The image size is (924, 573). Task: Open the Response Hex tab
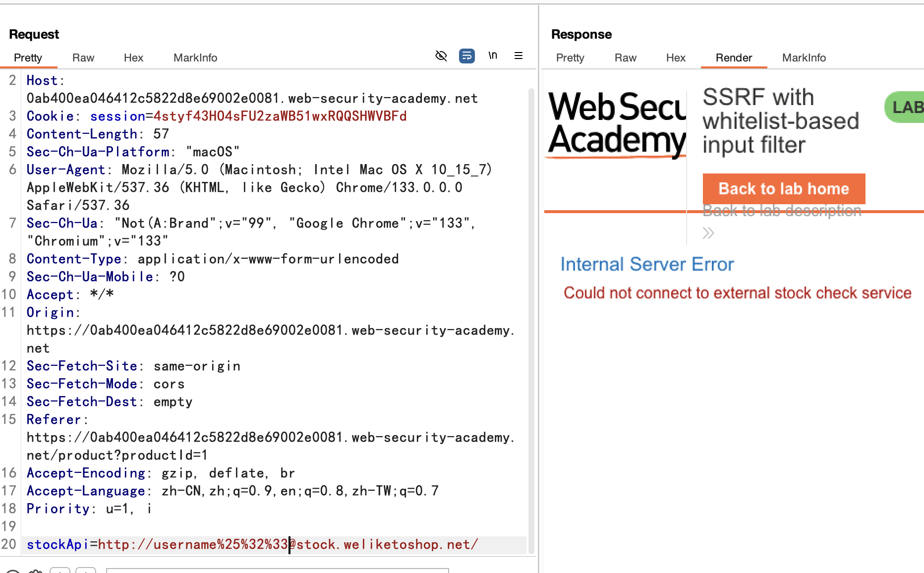coord(676,58)
